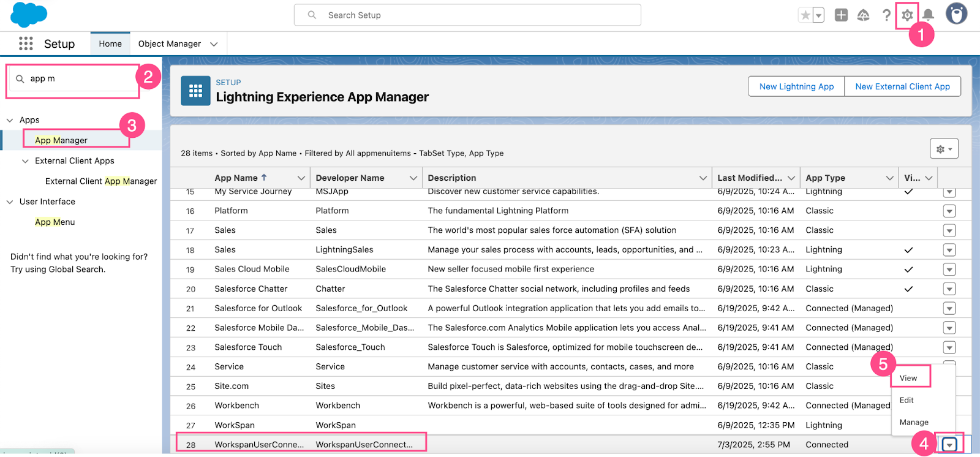Click the Salesforce cloud logo
Viewport: 980px width, 457px height.
[x=29, y=15]
